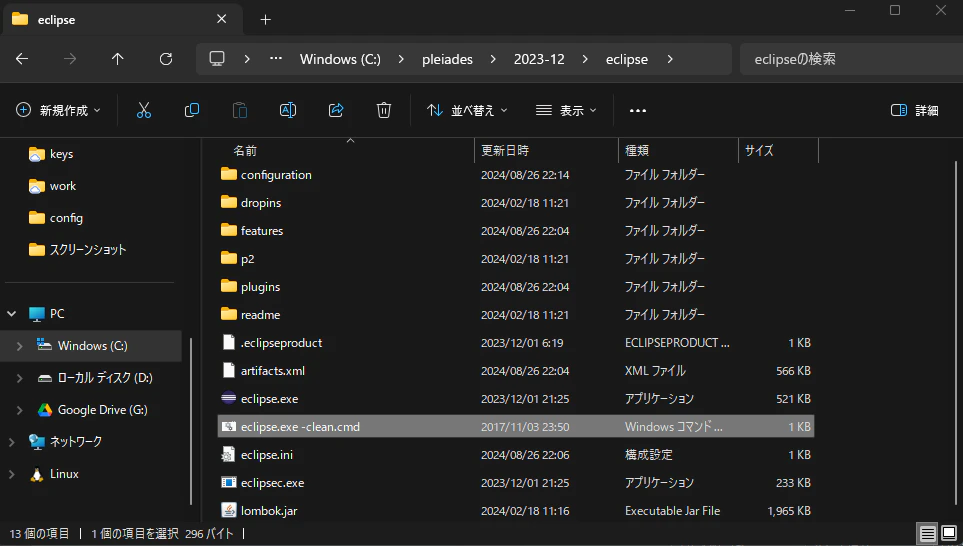Navigate to 2023-12 breadcrumb segment
Viewport: 963px width, 546px height.
click(539, 59)
